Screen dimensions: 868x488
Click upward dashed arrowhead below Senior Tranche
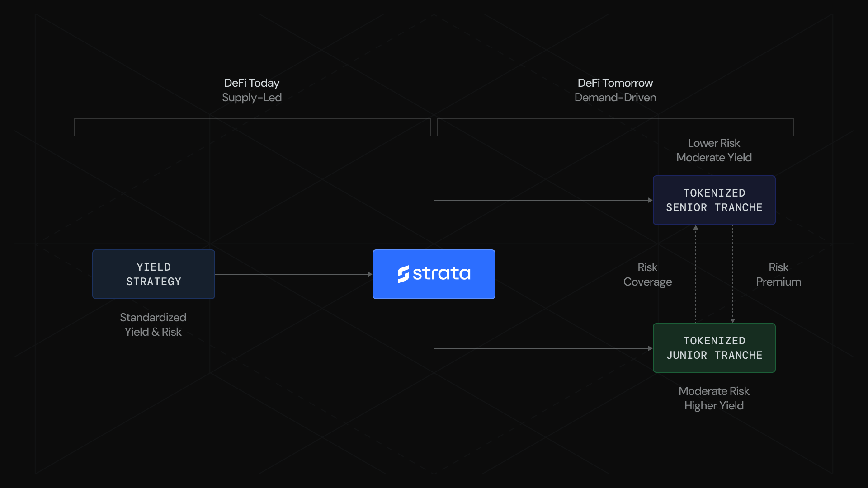(696, 228)
